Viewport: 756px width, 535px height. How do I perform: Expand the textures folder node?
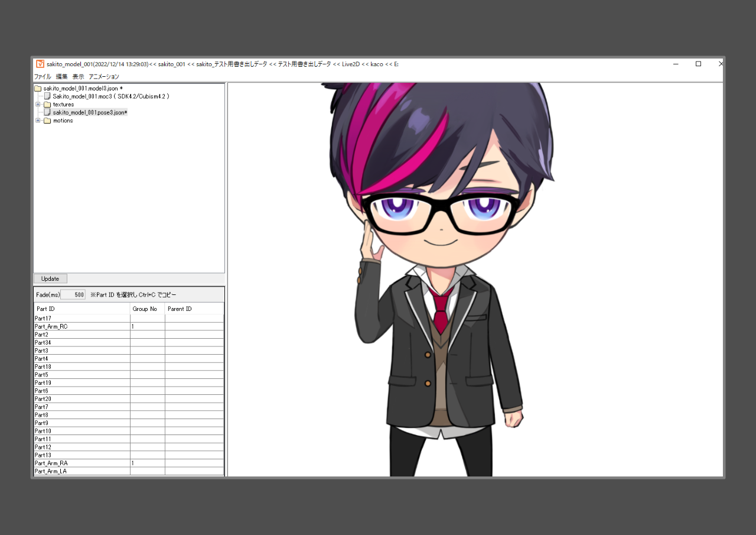pos(38,104)
